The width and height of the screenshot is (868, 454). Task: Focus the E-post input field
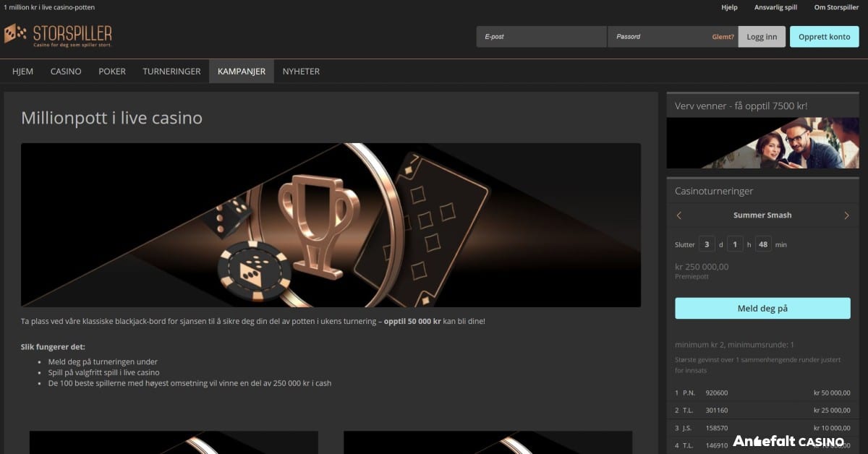point(541,37)
